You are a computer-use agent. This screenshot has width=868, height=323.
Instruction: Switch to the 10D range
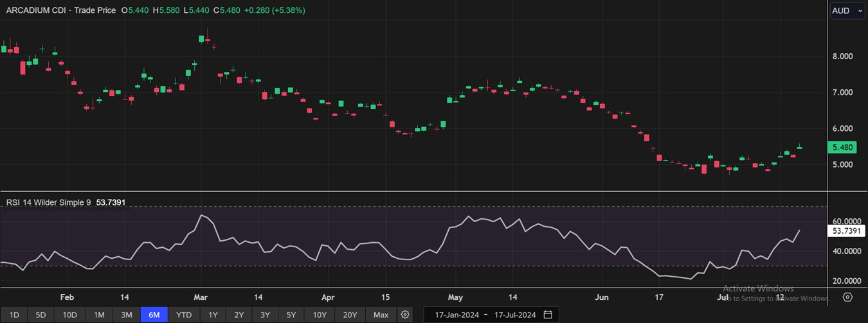click(69, 315)
